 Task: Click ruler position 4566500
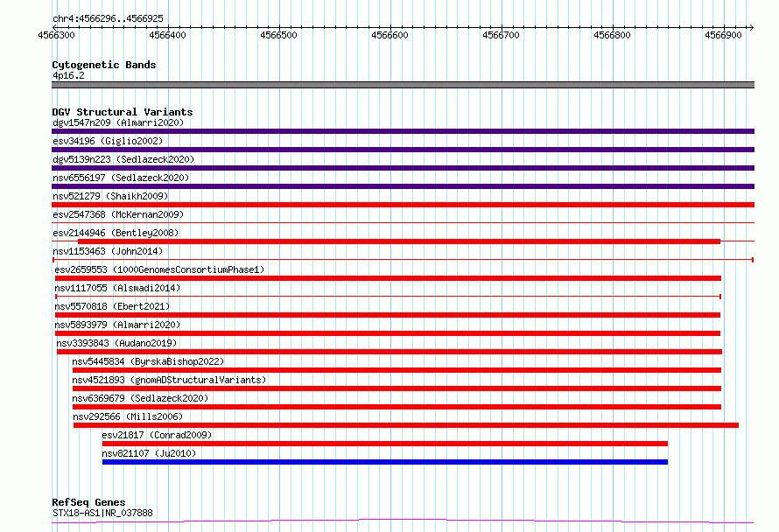(x=278, y=35)
